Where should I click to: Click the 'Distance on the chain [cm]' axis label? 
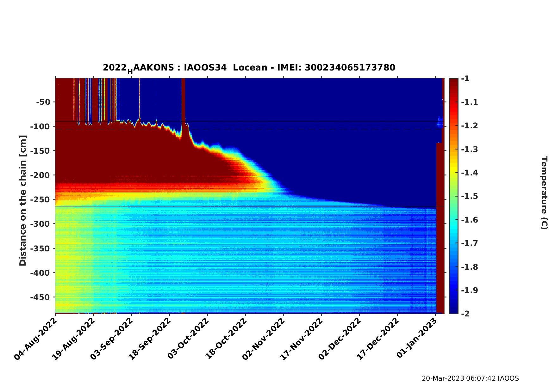[23, 200]
